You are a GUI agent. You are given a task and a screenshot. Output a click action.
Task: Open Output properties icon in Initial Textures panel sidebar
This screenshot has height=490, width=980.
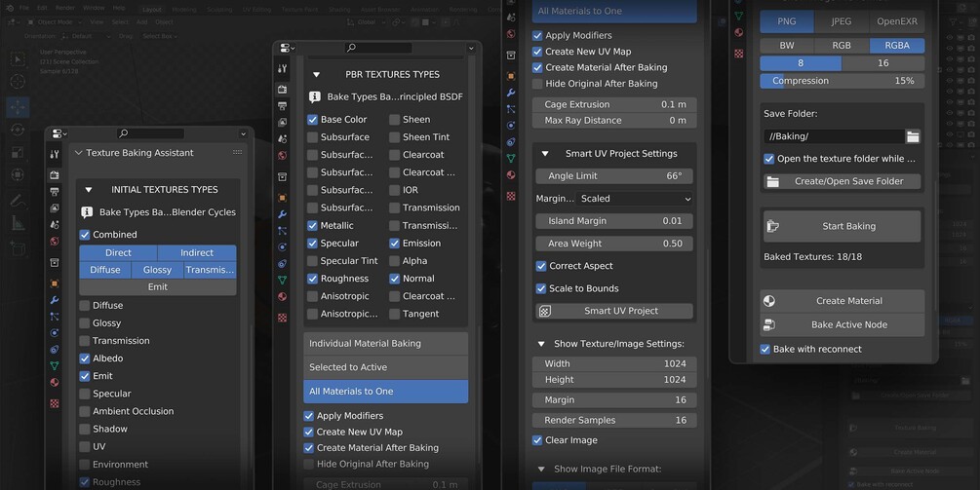[55, 192]
